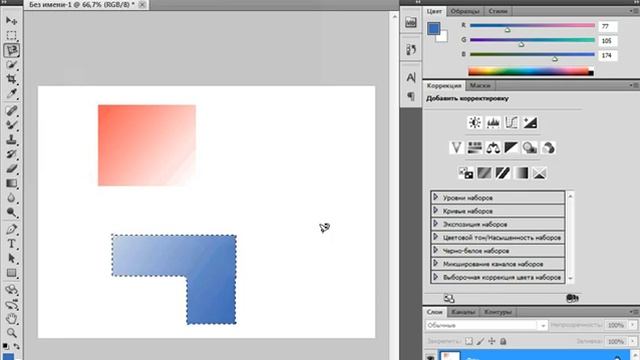Open the Character panel icon
640x360 pixels.
[x=411, y=77]
